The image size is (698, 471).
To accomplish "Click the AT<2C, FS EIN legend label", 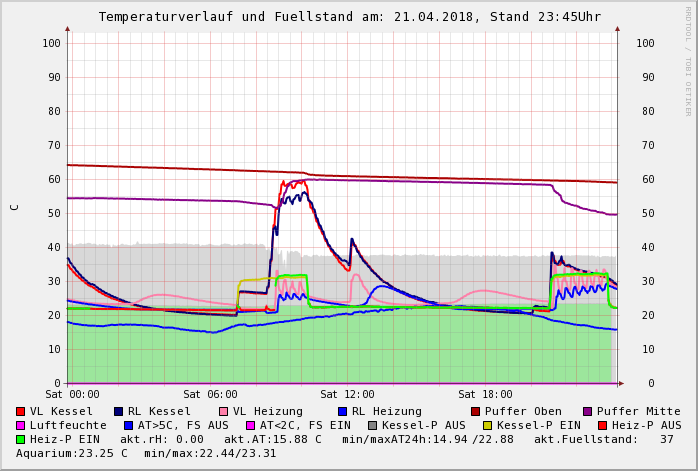I will 305,426.
